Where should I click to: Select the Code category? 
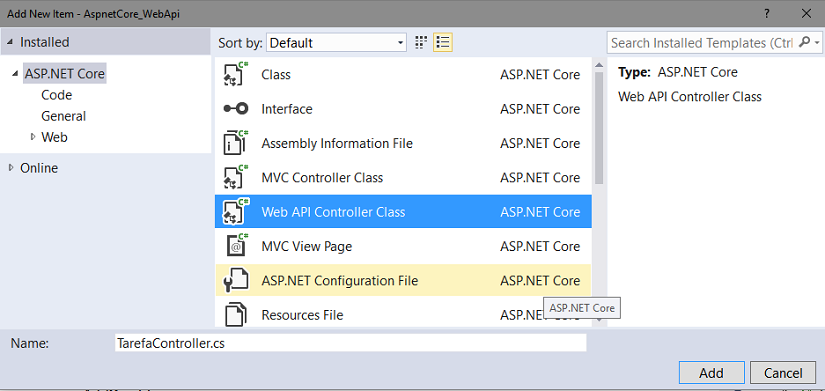(x=56, y=95)
